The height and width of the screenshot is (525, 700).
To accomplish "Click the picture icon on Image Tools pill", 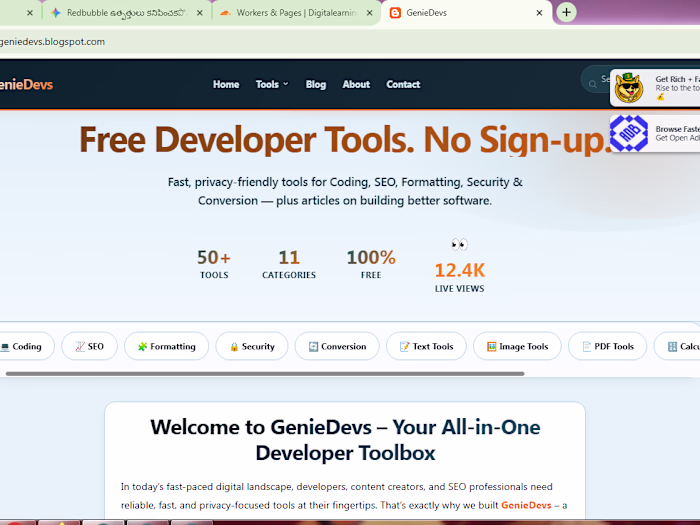I will [492, 346].
